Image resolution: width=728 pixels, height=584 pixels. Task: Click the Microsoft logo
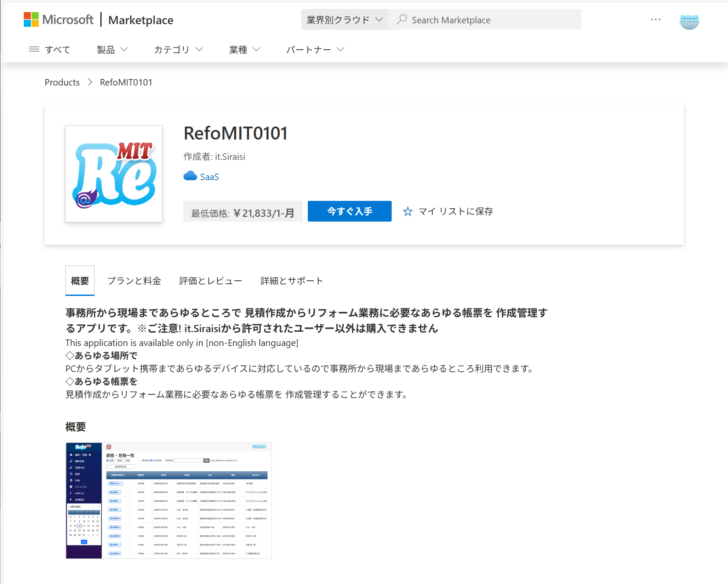[58, 20]
